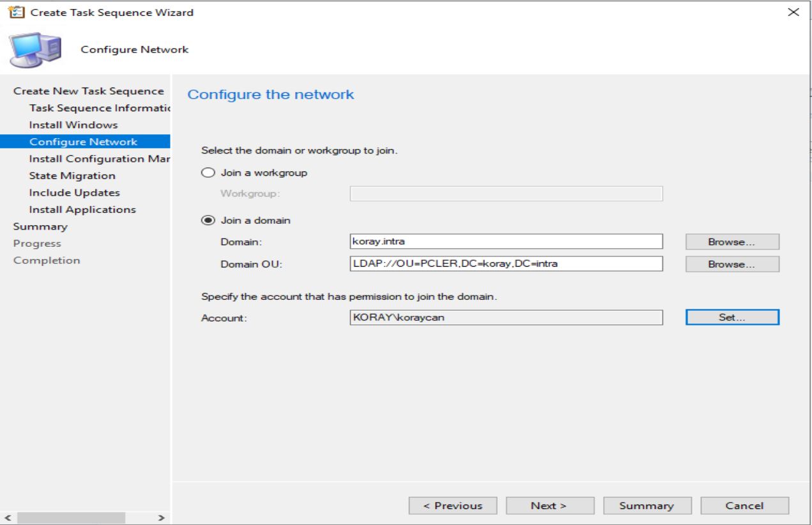Go back with the Previous button
This screenshot has height=525, width=812.
[454, 505]
